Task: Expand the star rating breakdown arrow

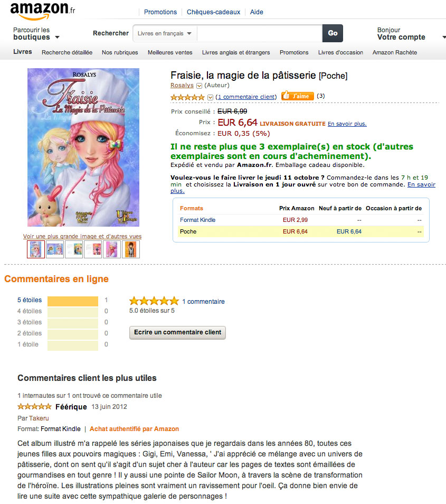Action: [210, 97]
